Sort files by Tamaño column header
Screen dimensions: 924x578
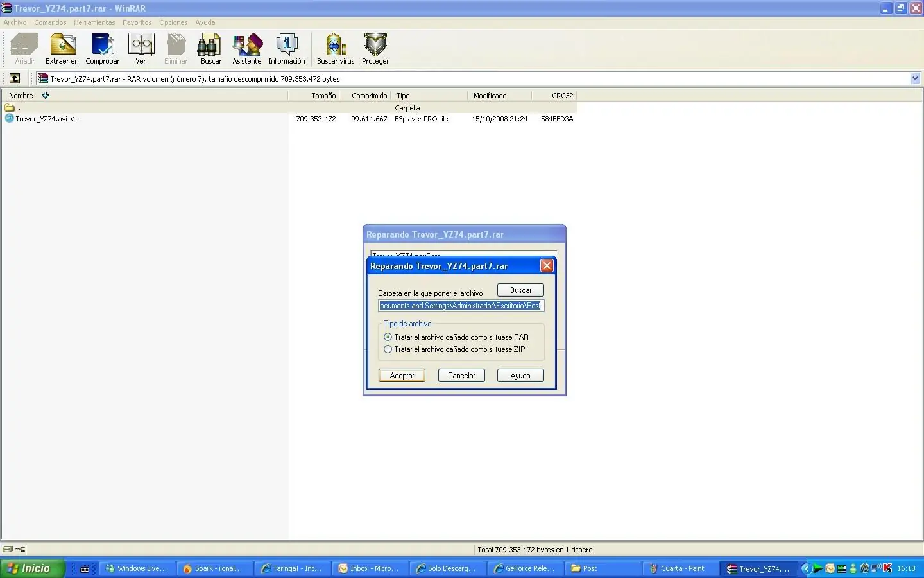tap(313, 96)
